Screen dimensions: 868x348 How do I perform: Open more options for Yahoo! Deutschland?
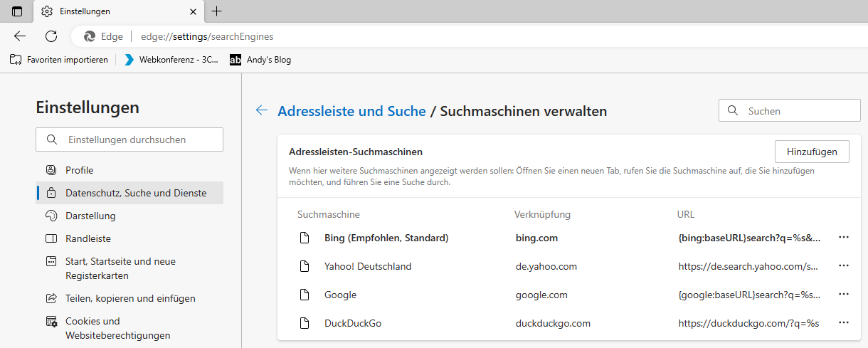(x=844, y=266)
